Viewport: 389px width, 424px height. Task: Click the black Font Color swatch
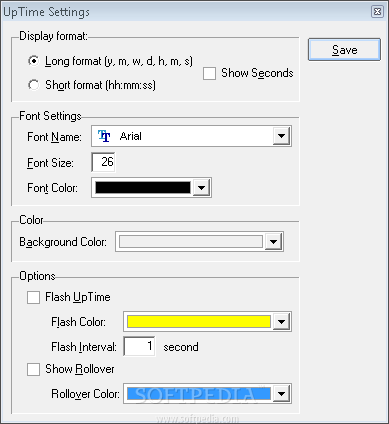point(143,188)
